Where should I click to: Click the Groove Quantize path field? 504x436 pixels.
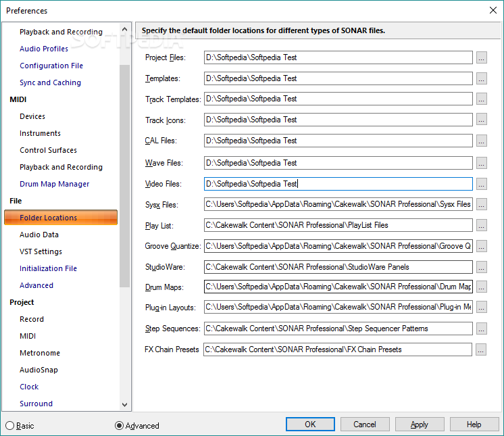[338, 246]
